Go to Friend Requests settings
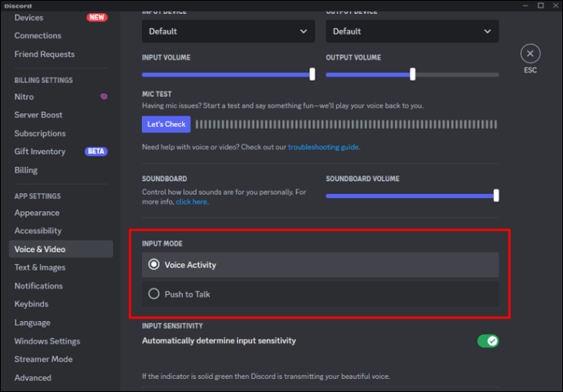The width and height of the screenshot is (563, 392). pyautogui.click(x=45, y=54)
